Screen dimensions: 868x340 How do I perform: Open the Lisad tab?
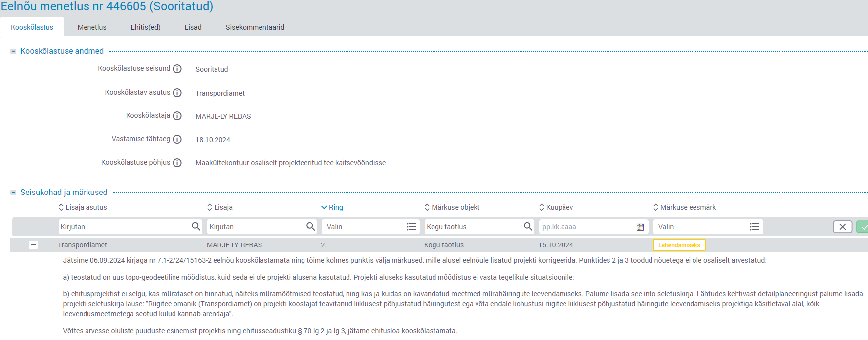pyautogui.click(x=193, y=27)
